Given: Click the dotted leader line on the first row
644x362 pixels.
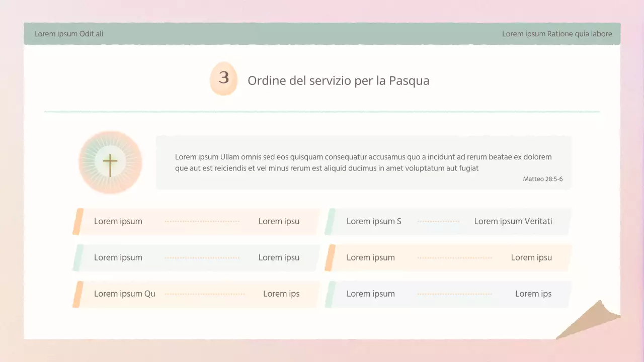Looking at the screenshot, I should [x=202, y=221].
